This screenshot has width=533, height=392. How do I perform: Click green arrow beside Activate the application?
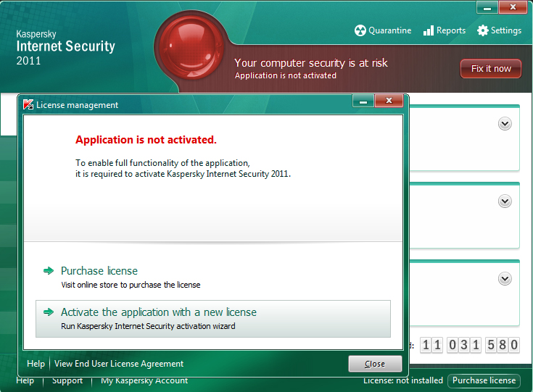coord(49,312)
